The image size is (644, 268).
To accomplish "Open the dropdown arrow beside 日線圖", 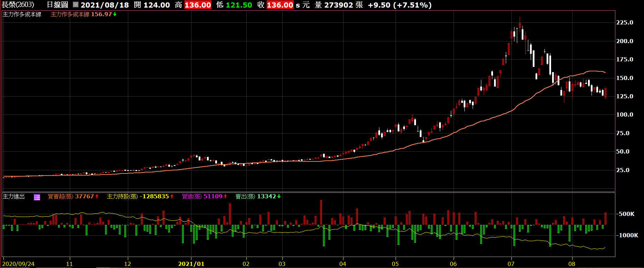I will click(x=76, y=5).
